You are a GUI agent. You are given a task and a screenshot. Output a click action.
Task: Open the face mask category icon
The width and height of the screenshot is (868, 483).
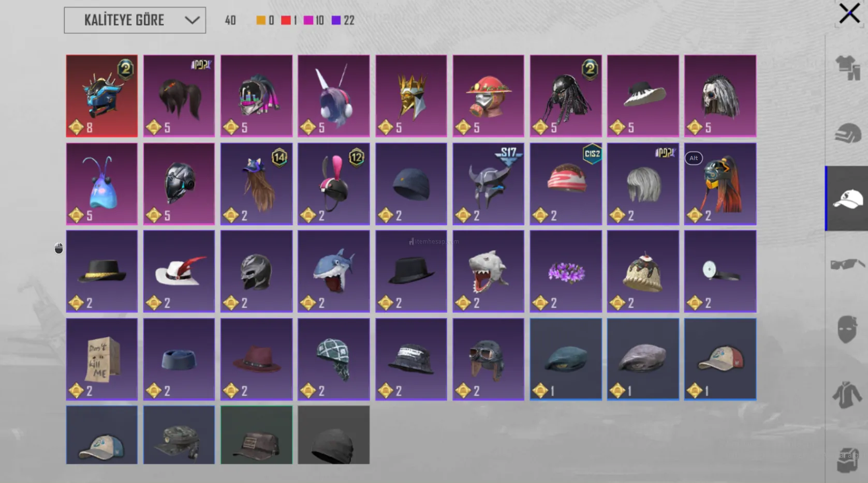point(847,329)
